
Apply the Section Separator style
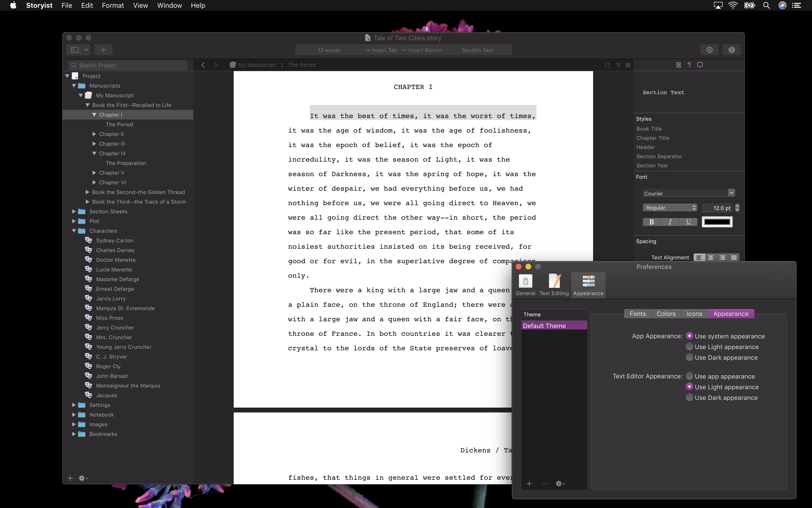tap(659, 156)
